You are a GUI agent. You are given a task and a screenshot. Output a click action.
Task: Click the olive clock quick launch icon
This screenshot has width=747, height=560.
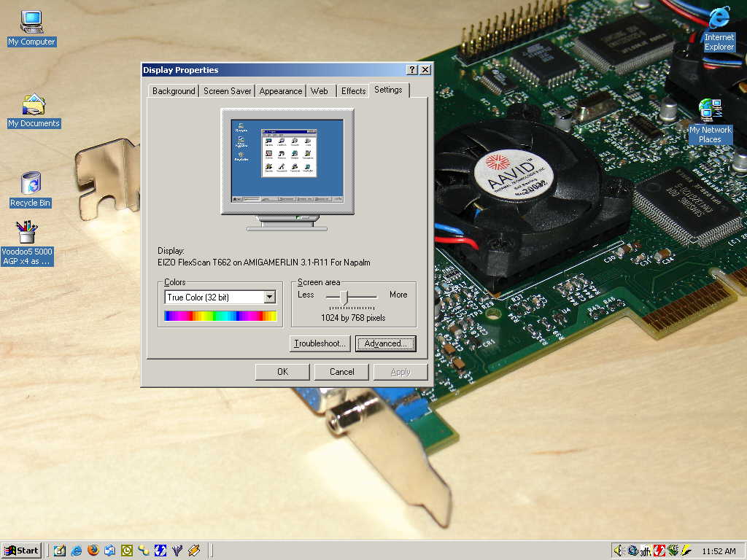[x=127, y=551]
